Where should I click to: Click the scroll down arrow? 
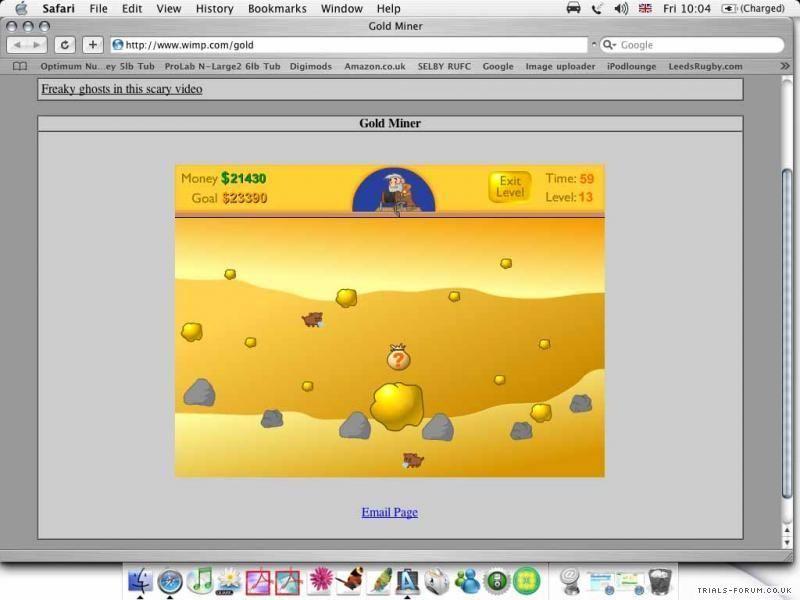[x=786, y=542]
